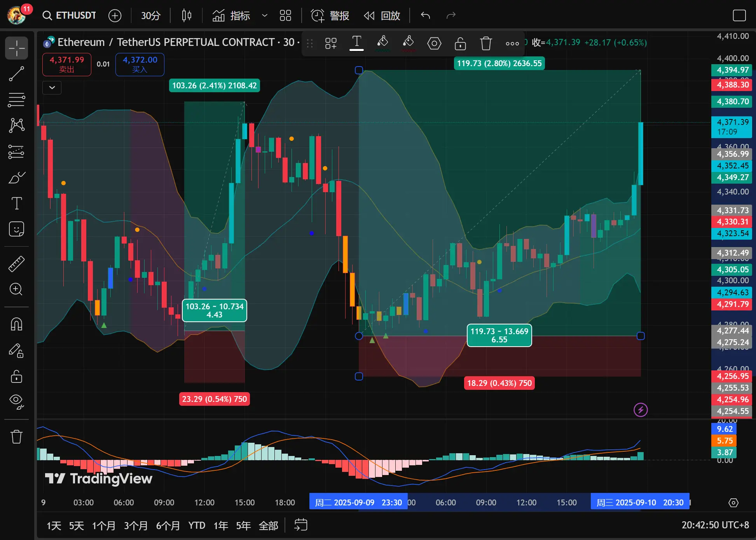Image resolution: width=756 pixels, height=540 pixels.
Task: Open the emoji icons tool
Action: [x=16, y=229]
